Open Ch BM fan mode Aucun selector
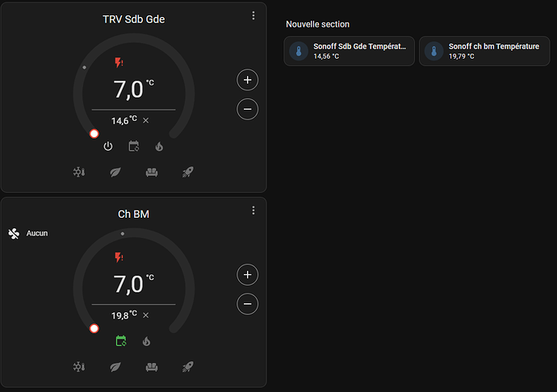Screen dimensions: 557x392 pos(28,233)
